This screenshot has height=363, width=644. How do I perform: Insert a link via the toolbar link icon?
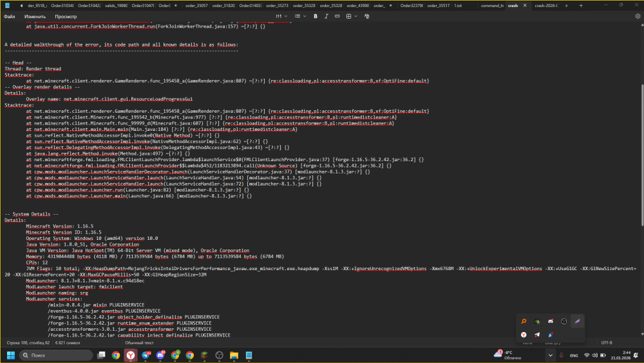(x=337, y=17)
